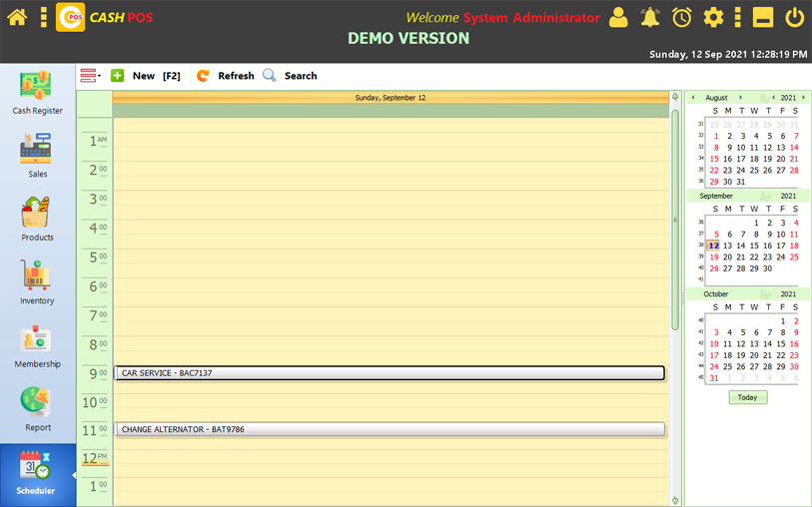This screenshot has width=812, height=507.
Task: Go to previous year arrow
Action: 774,97
